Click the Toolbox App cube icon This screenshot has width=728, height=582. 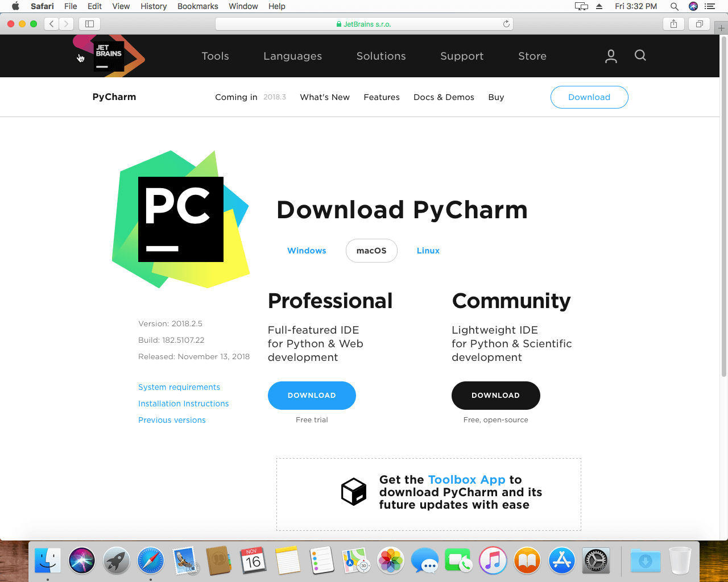[x=354, y=492]
